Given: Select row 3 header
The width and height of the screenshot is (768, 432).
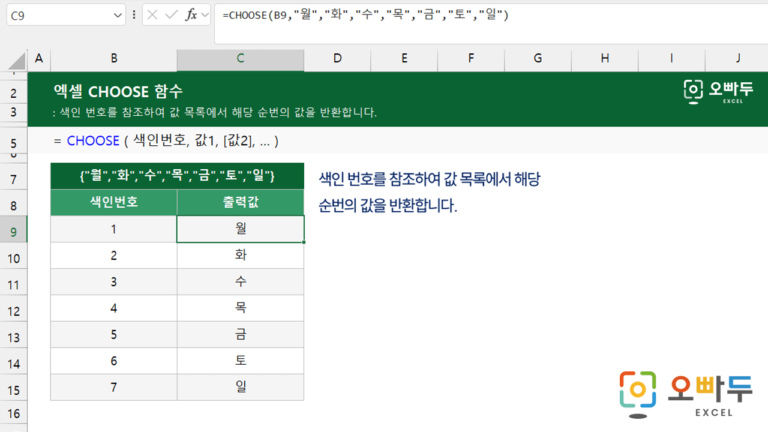Looking at the screenshot, I should coord(14,113).
